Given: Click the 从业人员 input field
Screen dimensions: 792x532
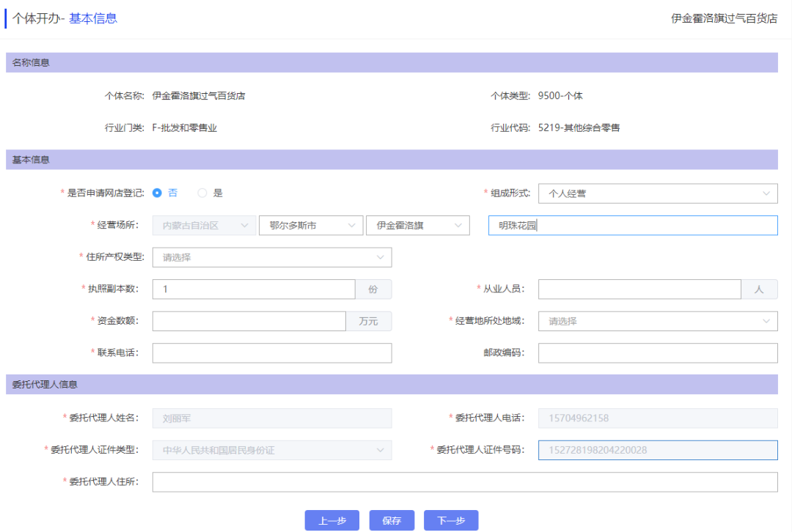Looking at the screenshot, I should [639, 289].
